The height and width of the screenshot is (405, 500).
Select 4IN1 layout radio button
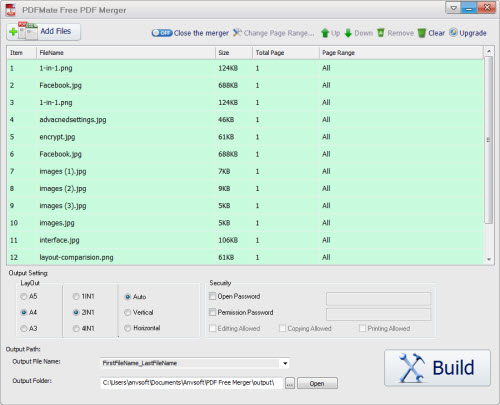click(76, 328)
